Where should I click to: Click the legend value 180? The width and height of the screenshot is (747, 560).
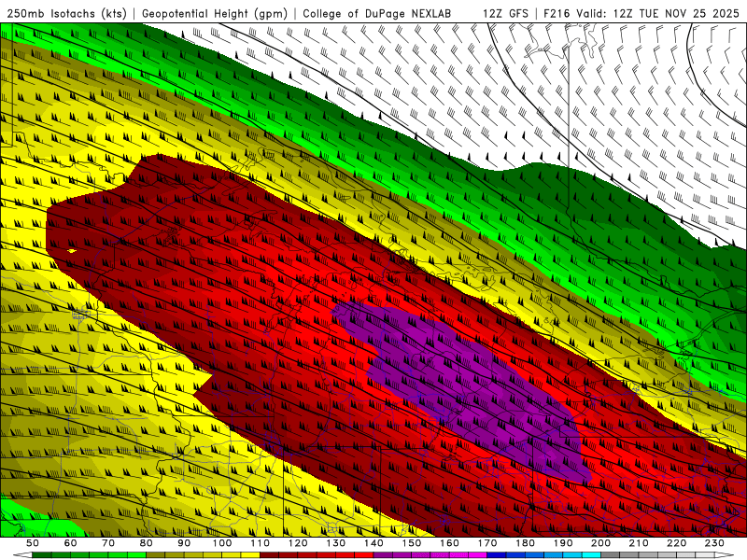click(x=525, y=543)
